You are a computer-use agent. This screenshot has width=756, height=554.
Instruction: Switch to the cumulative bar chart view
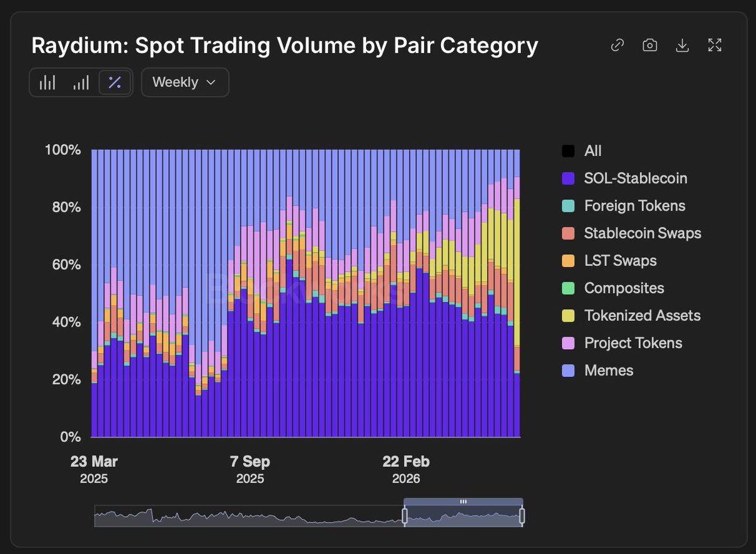[81, 83]
